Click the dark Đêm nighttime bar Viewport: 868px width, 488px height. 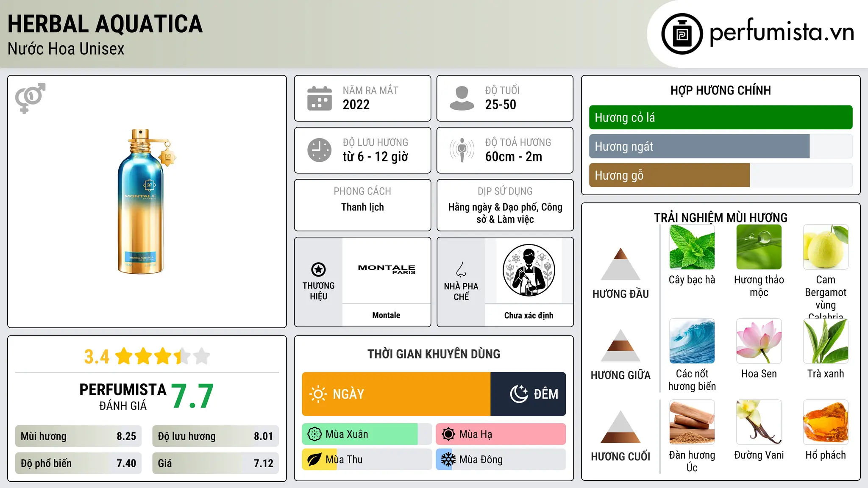[x=528, y=394]
